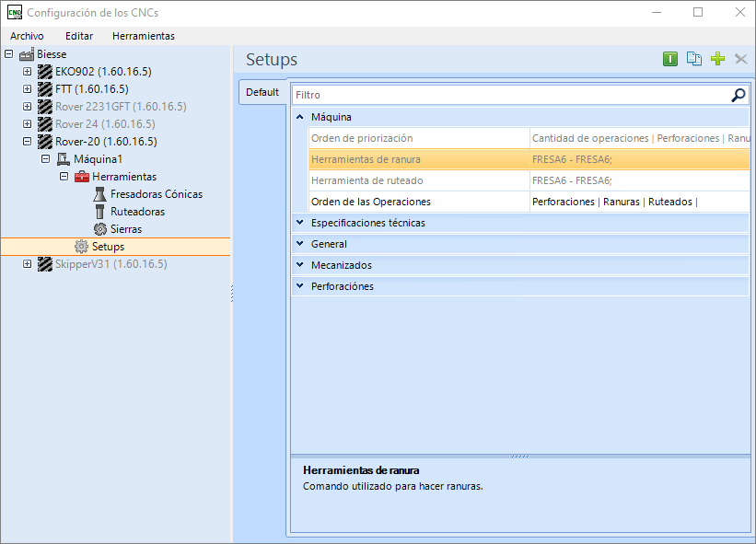Add a new setup with plus icon
The height and width of the screenshot is (544, 756).
pos(717,59)
